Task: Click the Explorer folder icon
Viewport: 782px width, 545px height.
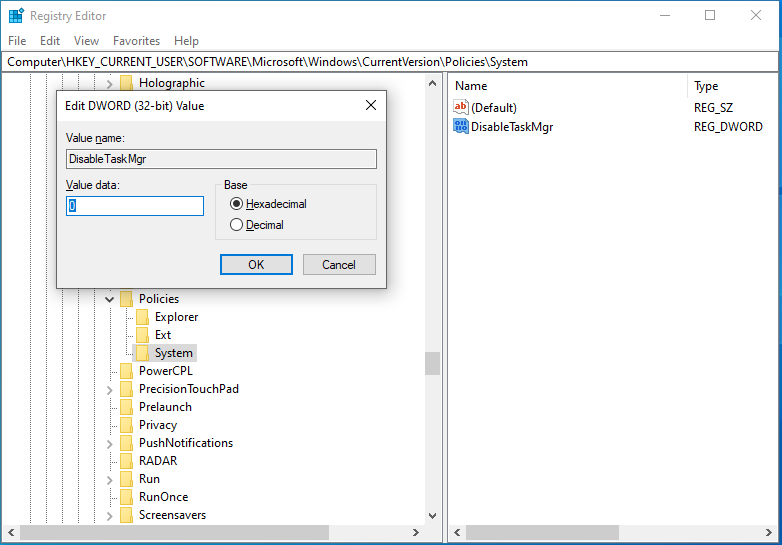Action: [x=143, y=317]
